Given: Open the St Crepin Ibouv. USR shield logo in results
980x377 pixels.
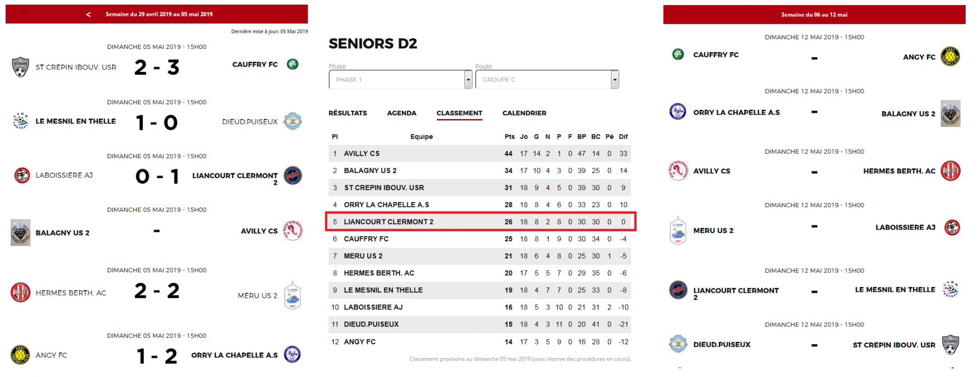Looking at the screenshot, I should coord(20,67).
